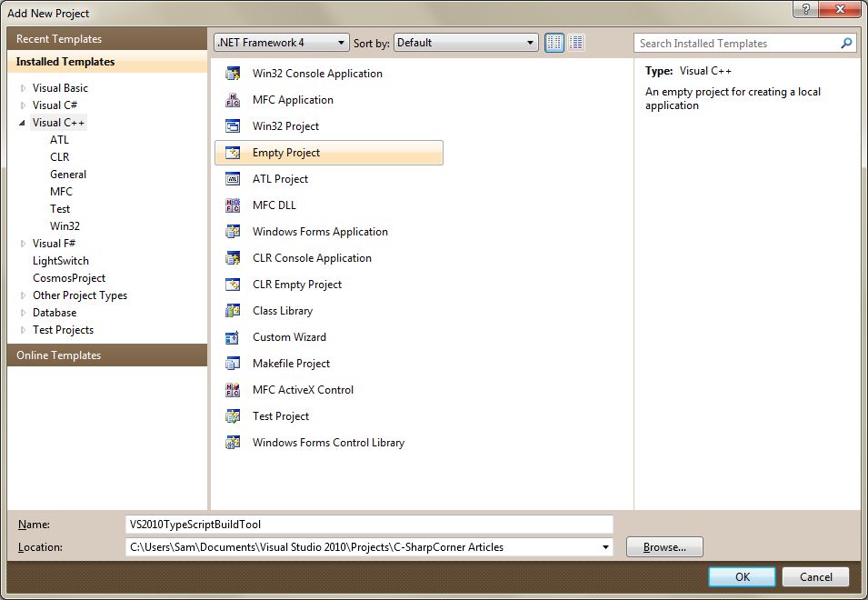Expand the Visual C# tree node
Screen dimensions: 868x600
click(x=23, y=105)
